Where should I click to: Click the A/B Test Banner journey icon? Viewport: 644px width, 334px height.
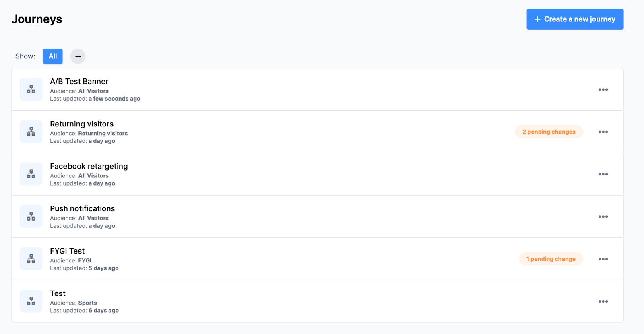click(x=31, y=89)
